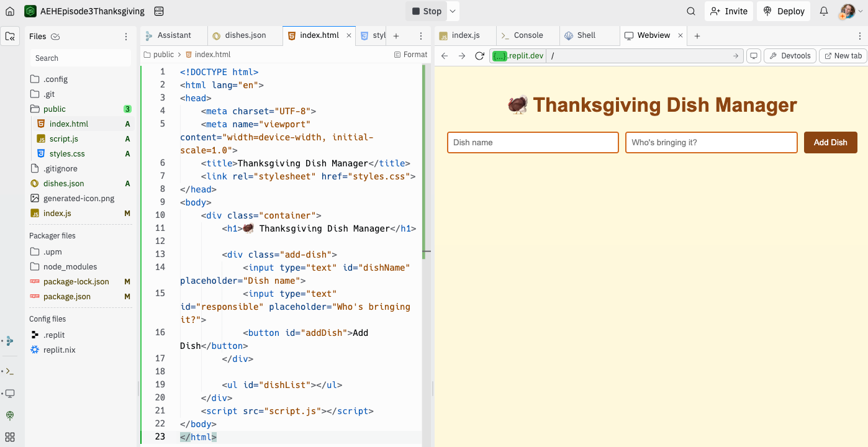Click the project icon beside AEHEpisode3Thanksgiving
868x447 pixels.
click(x=30, y=11)
